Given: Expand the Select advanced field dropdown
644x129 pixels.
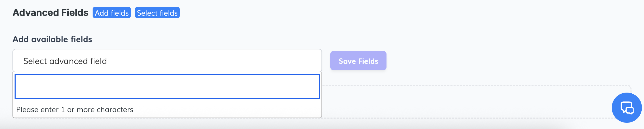Looking at the screenshot, I should [167, 61].
